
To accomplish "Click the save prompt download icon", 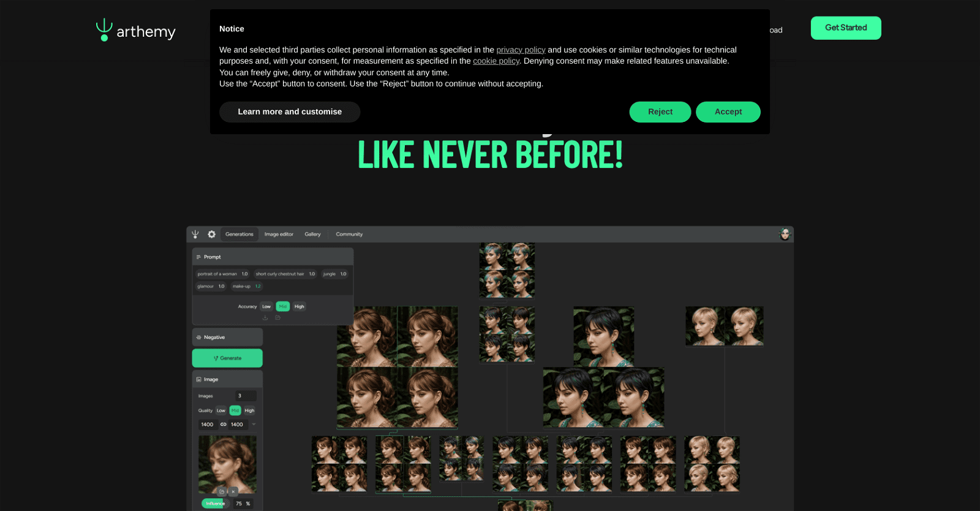I will (265, 318).
